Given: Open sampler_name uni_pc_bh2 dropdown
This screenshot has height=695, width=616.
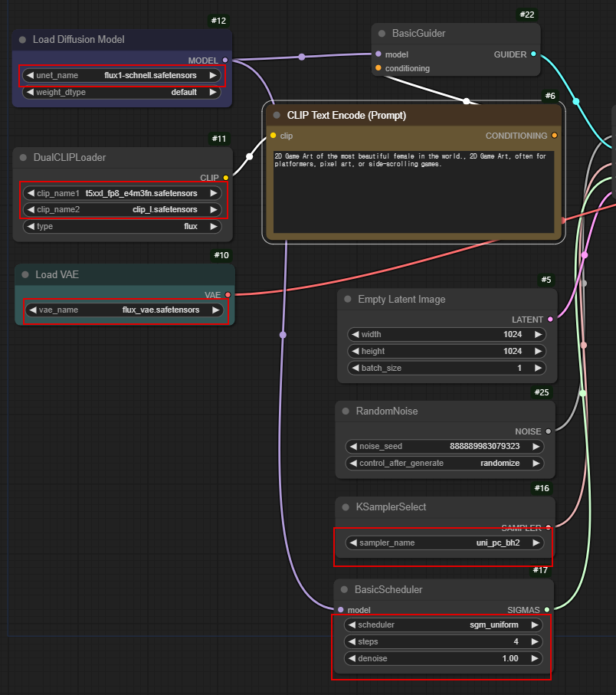Looking at the screenshot, I should coord(444,543).
